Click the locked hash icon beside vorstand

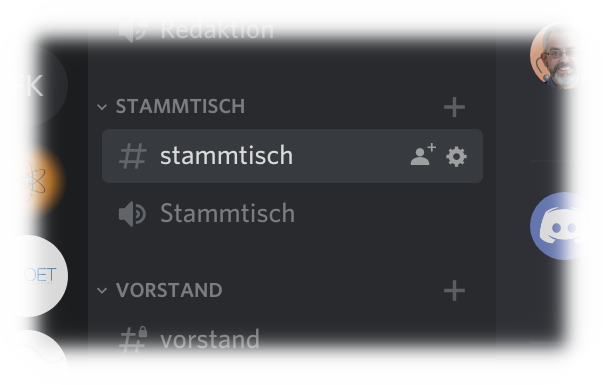pos(133,340)
